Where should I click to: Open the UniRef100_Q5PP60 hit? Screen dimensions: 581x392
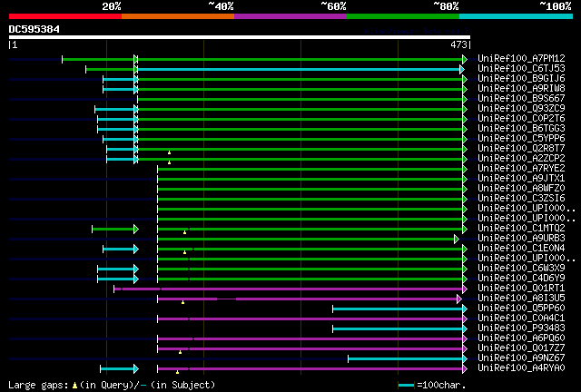coord(521,309)
